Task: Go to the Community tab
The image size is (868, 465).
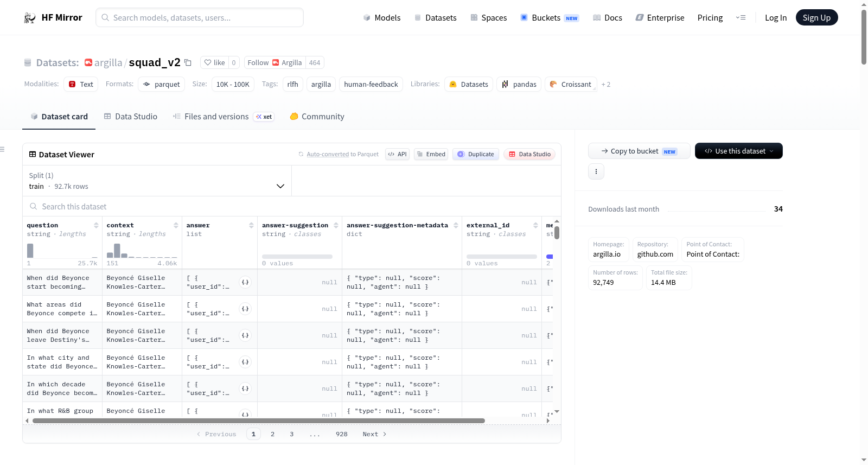Action: 317,117
